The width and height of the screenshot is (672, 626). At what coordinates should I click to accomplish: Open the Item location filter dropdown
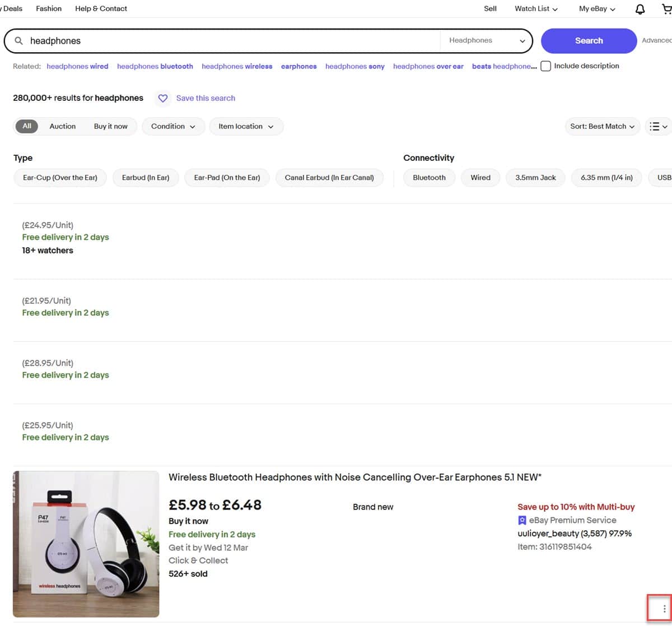(x=246, y=126)
